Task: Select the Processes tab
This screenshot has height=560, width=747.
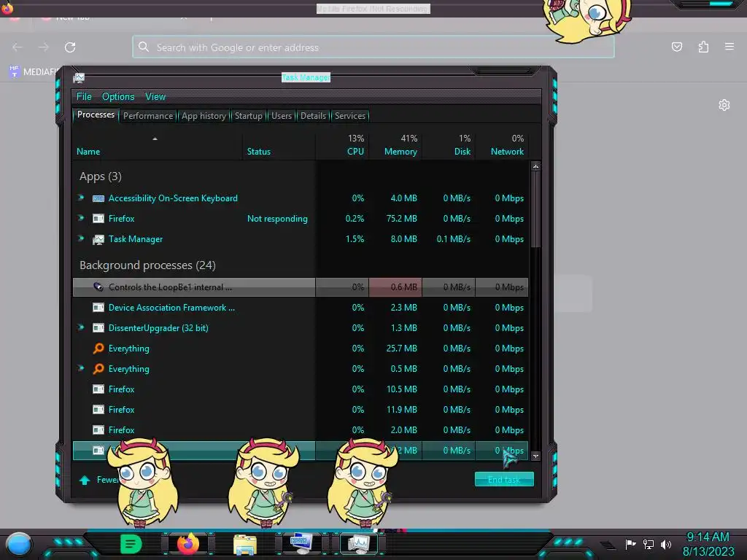Action: tap(96, 114)
